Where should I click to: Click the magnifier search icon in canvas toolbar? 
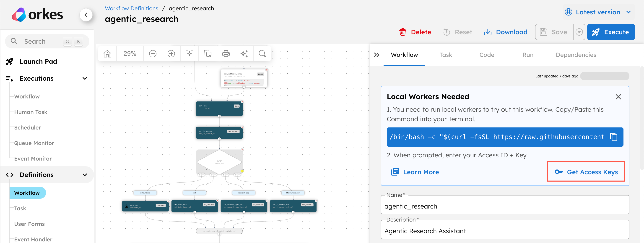click(x=262, y=53)
